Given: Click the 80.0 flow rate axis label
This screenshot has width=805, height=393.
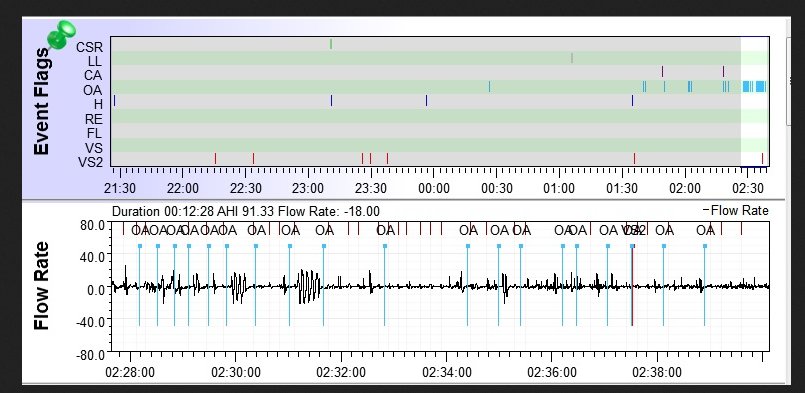Looking at the screenshot, I should pos(92,225).
